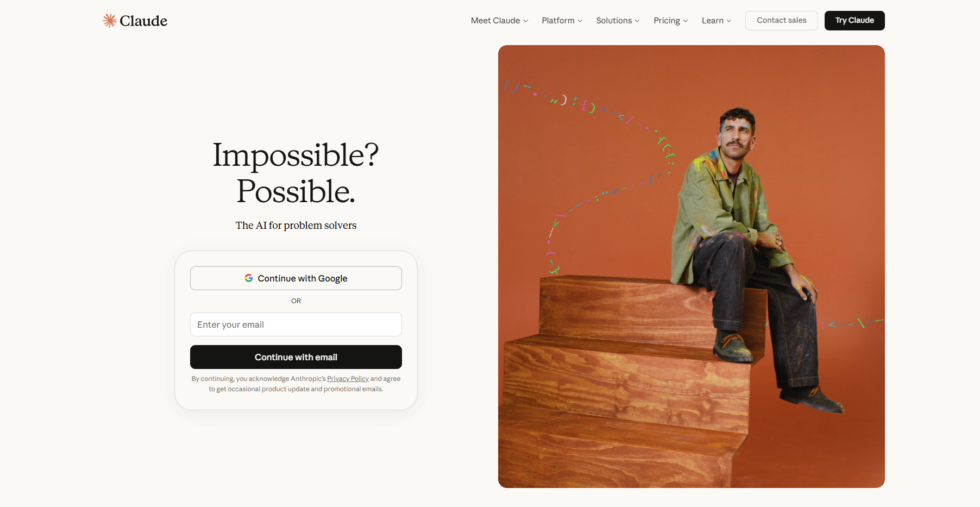
Task: Expand the Pricing chevron arrow
Action: click(x=686, y=21)
